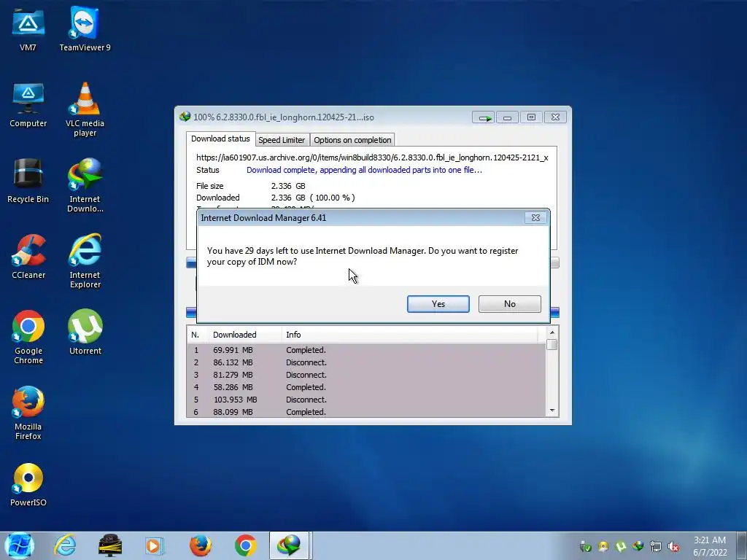Click the green shield tray icon
Screen dimensions: 747x560
pos(586,547)
